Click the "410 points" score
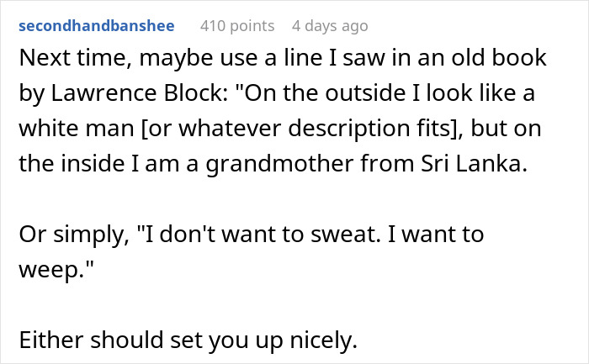This screenshot has width=589, height=364. 237,26
